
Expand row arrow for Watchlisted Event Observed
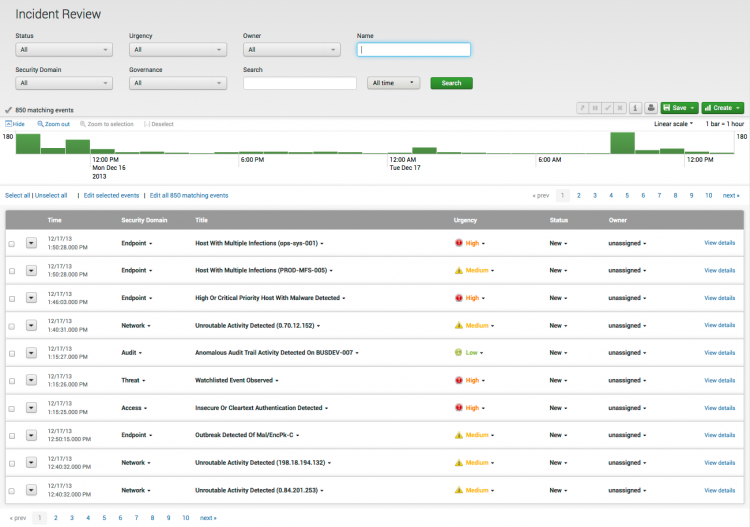tap(31, 380)
